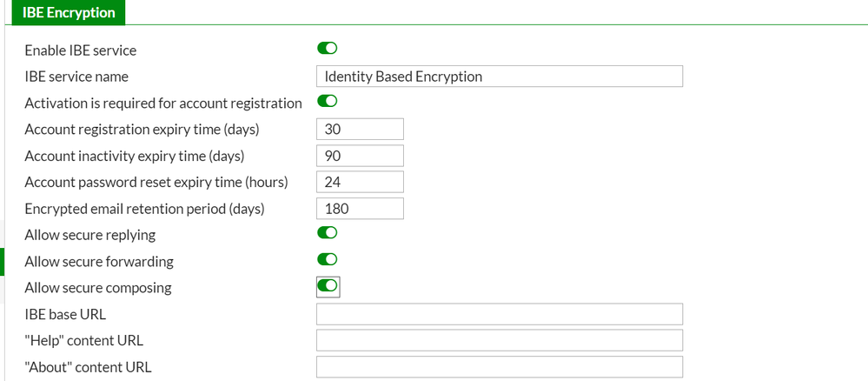868x381 pixels.
Task: Toggle activation required for account registration
Action: click(328, 102)
